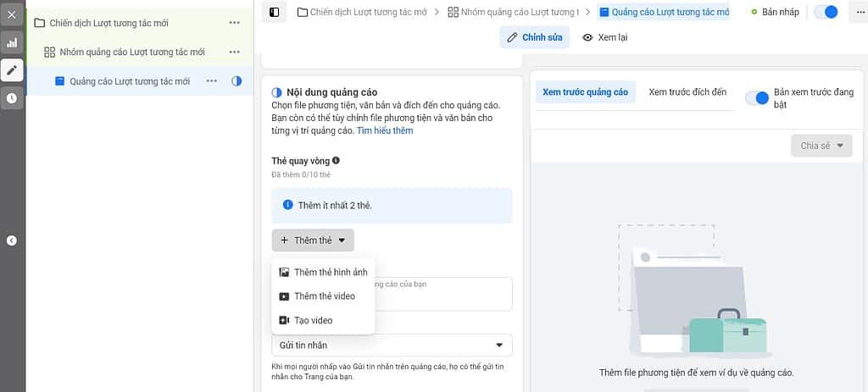The width and height of the screenshot is (868, 392).
Task: Toggle the panel layout icon in header
Action: (x=274, y=12)
